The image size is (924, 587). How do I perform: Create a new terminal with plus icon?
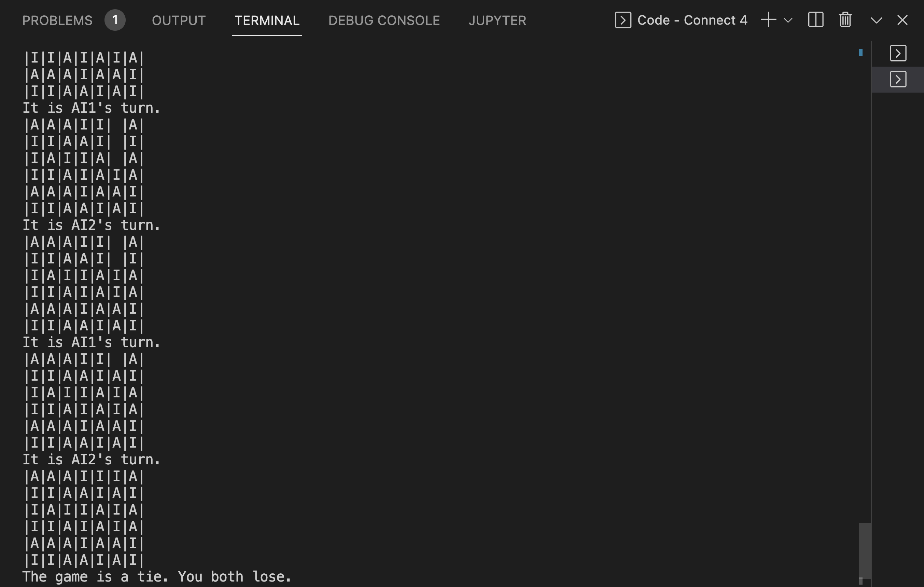768,20
